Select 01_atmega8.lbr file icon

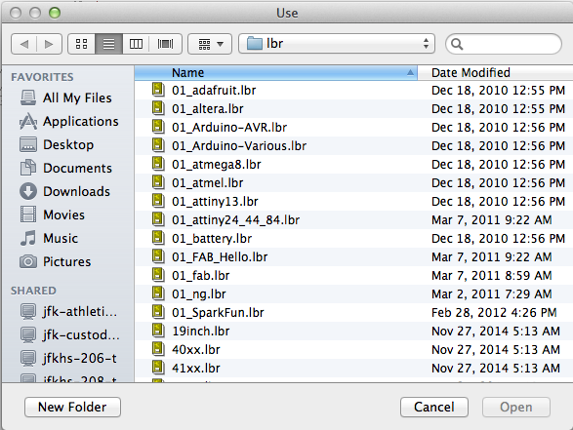coord(158,164)
